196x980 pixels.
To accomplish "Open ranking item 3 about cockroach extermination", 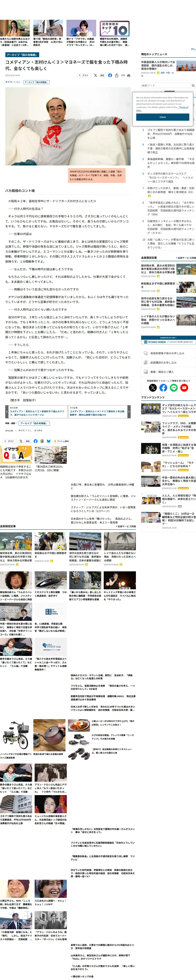I will tap(171, 134).
